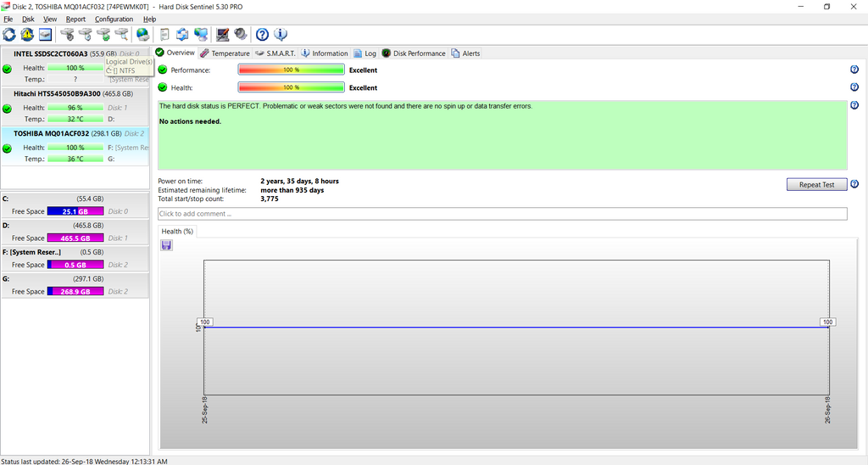
Task: Click D: free space 465.5 GB bar
Action: [75, 238]
